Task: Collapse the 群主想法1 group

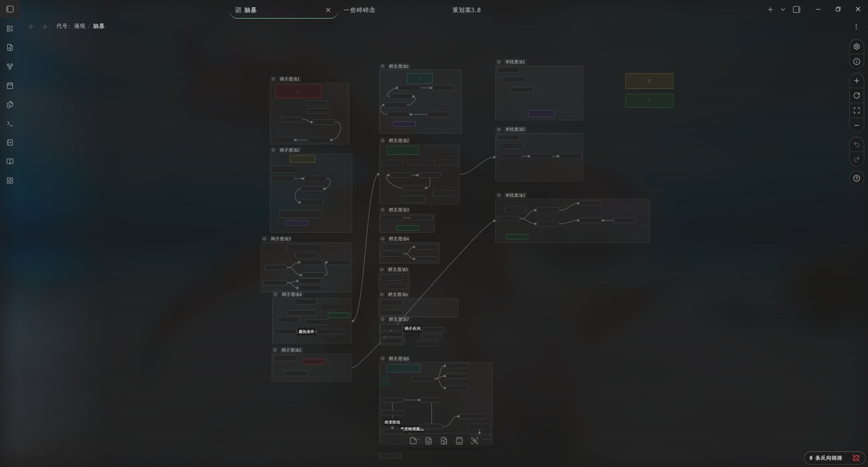Action: pyautogui.click(x=382, y=67)
